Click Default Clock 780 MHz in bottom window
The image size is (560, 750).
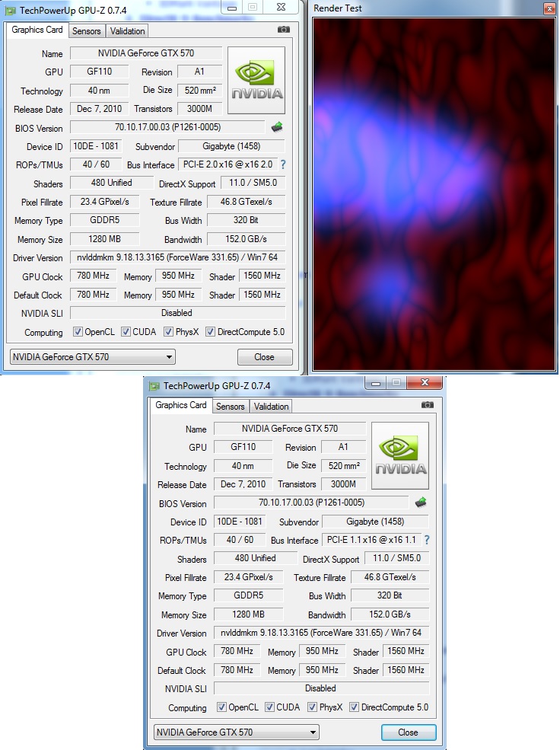[237, 670]
